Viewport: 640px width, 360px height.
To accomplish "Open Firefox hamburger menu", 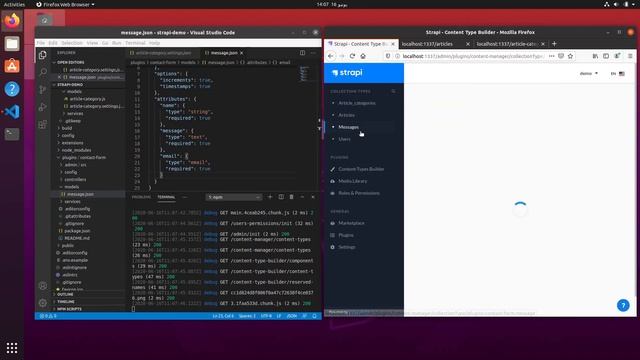I will point(630,56).
